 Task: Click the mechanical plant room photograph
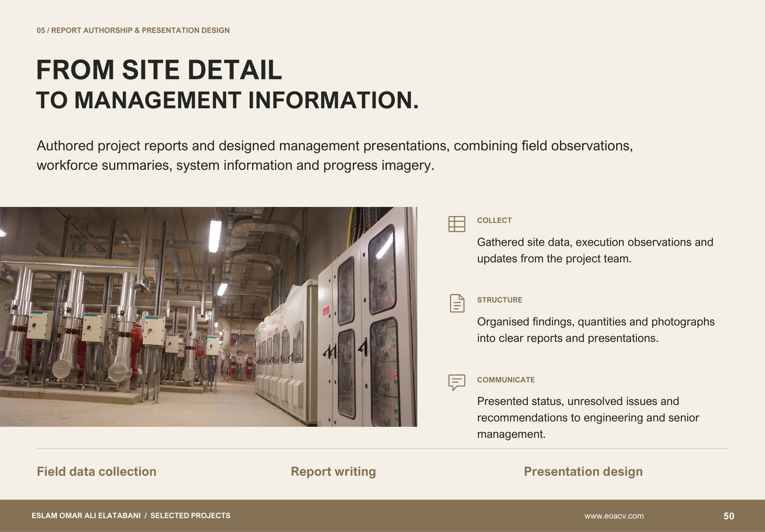[x=208, y=316]
